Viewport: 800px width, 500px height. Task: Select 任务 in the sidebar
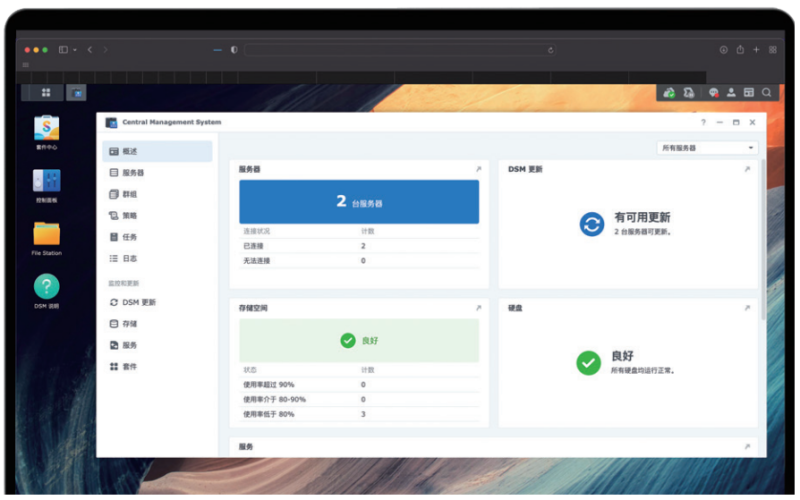click(157, 237)
